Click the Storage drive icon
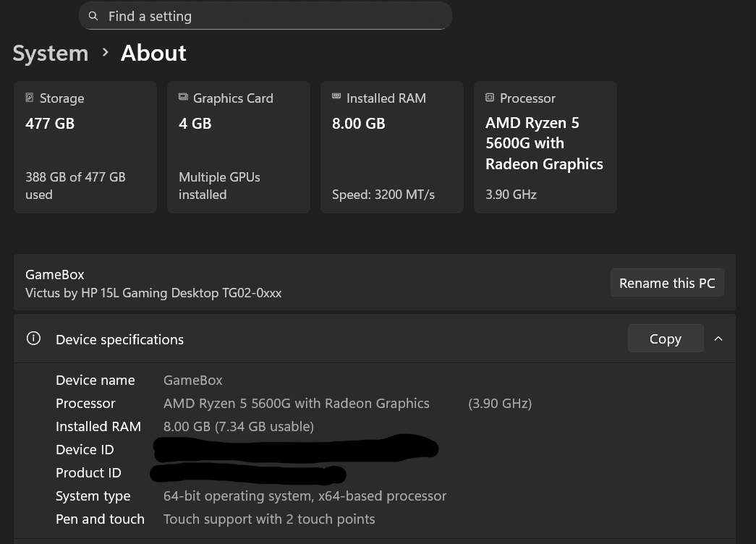 tap(30, 98)
